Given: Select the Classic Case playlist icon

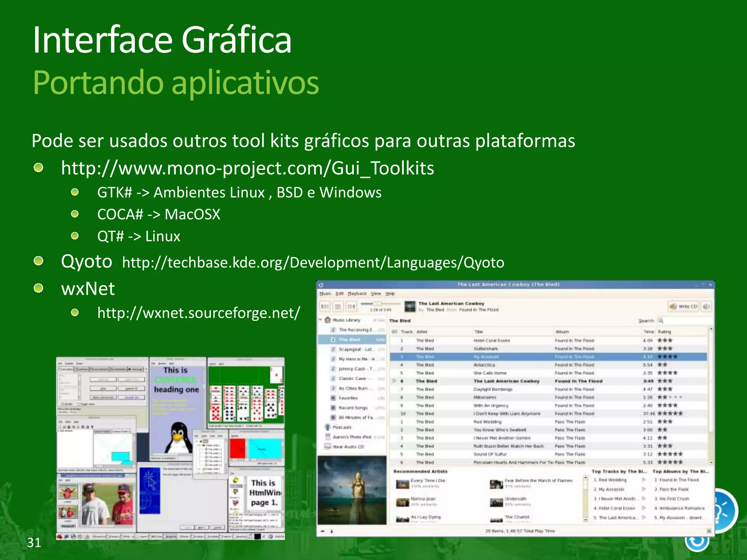Looking at the screenshot, I should tap(333, 378).
